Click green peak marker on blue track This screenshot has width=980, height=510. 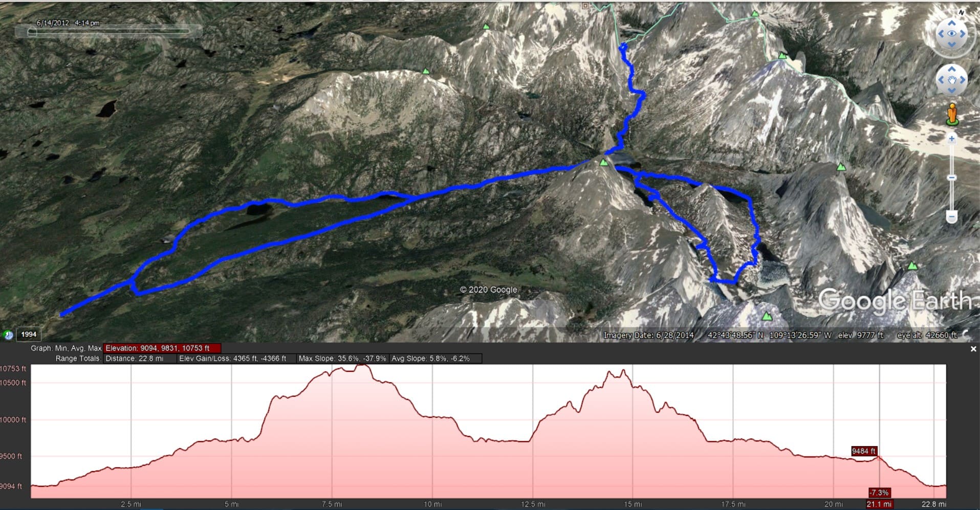604,163
